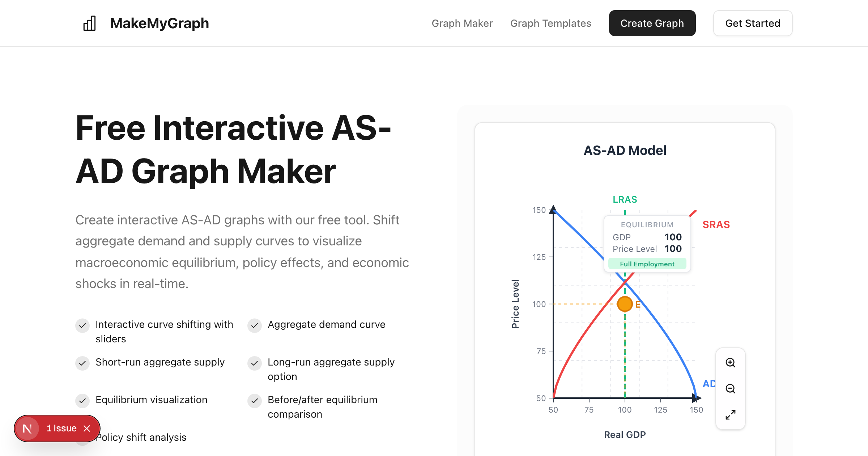Click the Create Graph button

(652, 23)
